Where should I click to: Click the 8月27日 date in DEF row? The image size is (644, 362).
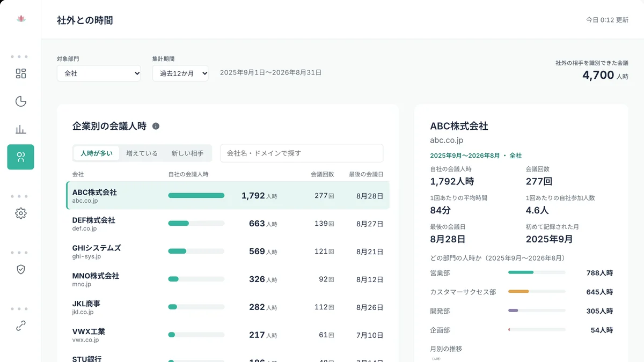tap(370, 224)
